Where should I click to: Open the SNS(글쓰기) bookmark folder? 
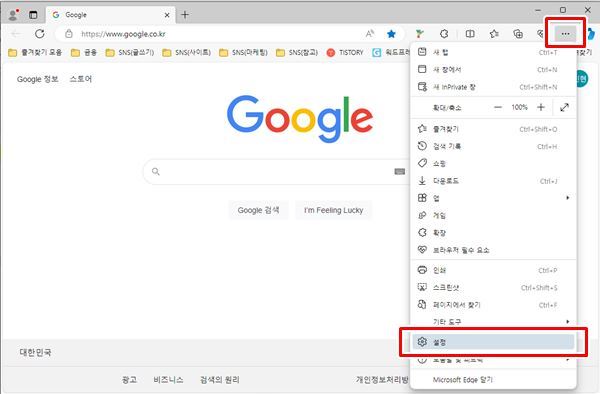tap(130, 52)
